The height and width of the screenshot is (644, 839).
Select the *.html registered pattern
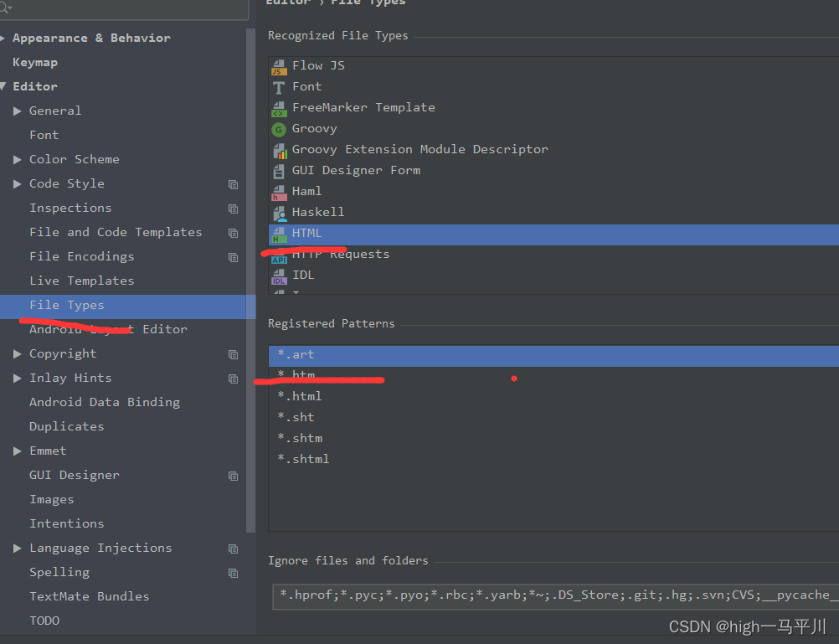(x=553, y=396)
